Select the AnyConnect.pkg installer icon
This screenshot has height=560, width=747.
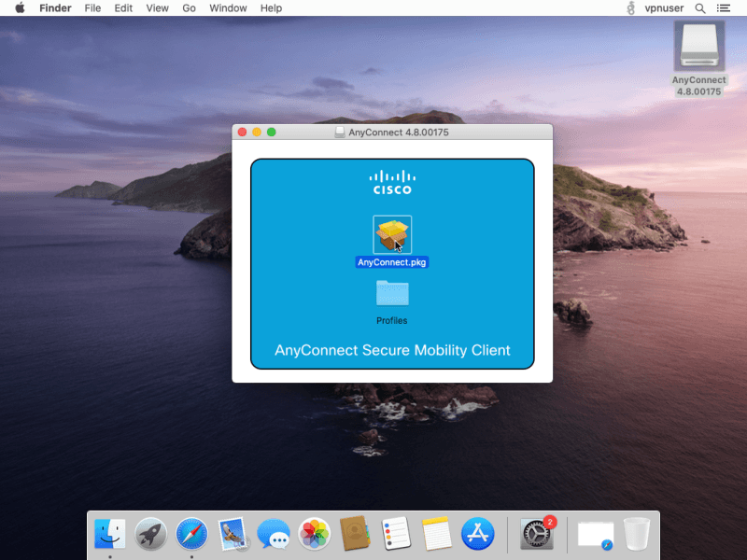[392, 234]
